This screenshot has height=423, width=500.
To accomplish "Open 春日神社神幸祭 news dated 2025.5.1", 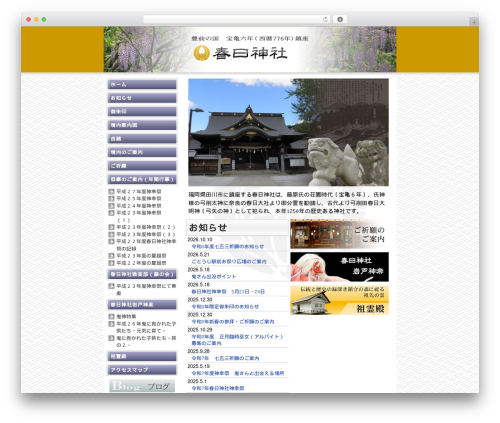I will [218, 388].
